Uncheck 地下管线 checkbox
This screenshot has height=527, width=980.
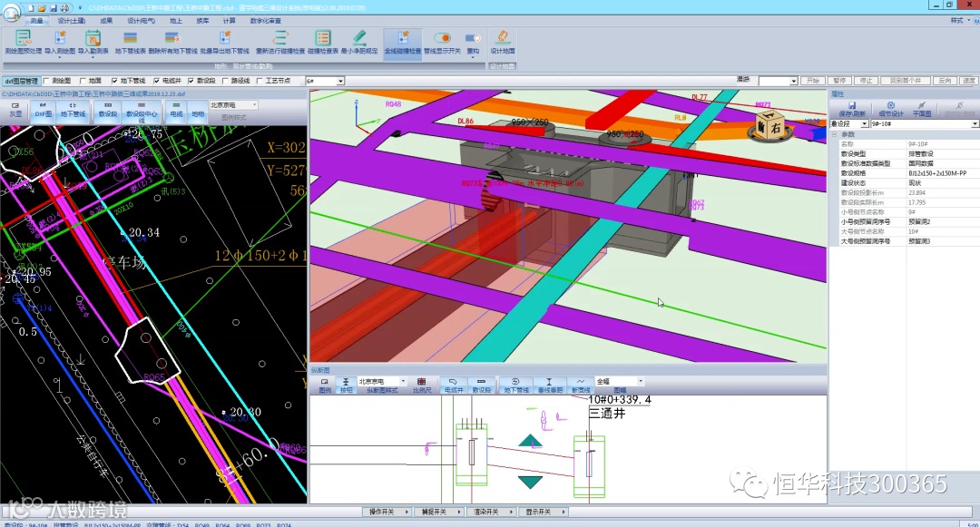[114, 81]
